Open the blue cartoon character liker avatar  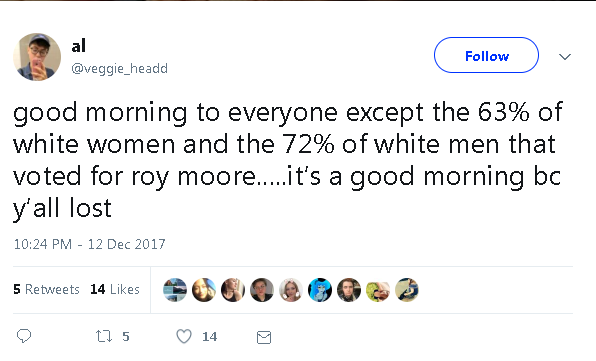click(x=320, y=290)
